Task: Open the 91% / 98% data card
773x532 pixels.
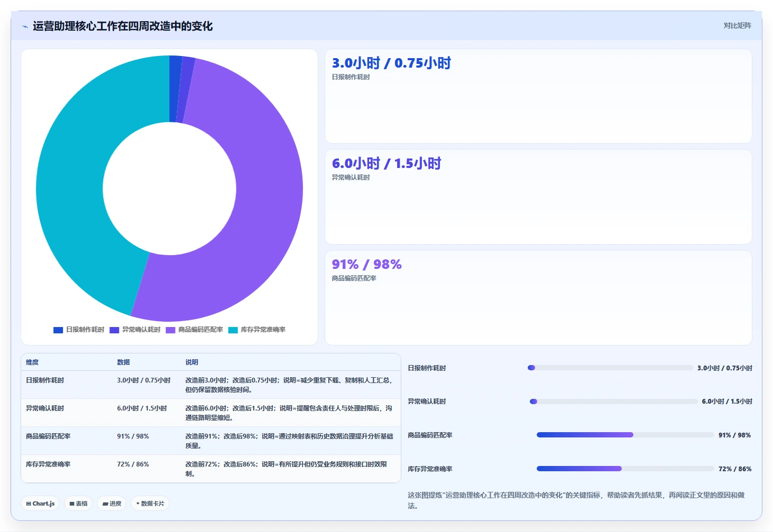Action: (538, 297)
